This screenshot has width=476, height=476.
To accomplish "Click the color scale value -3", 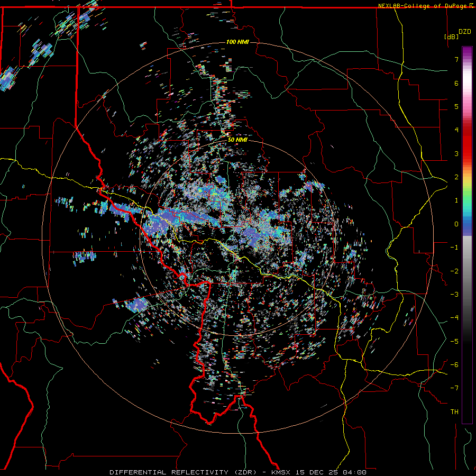I will [454, 295].
